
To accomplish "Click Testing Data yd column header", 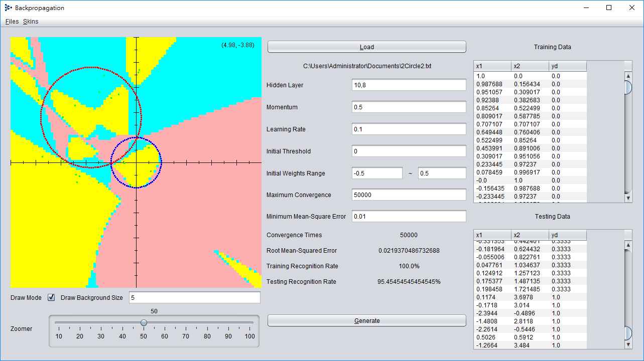I will coord(568,235).
